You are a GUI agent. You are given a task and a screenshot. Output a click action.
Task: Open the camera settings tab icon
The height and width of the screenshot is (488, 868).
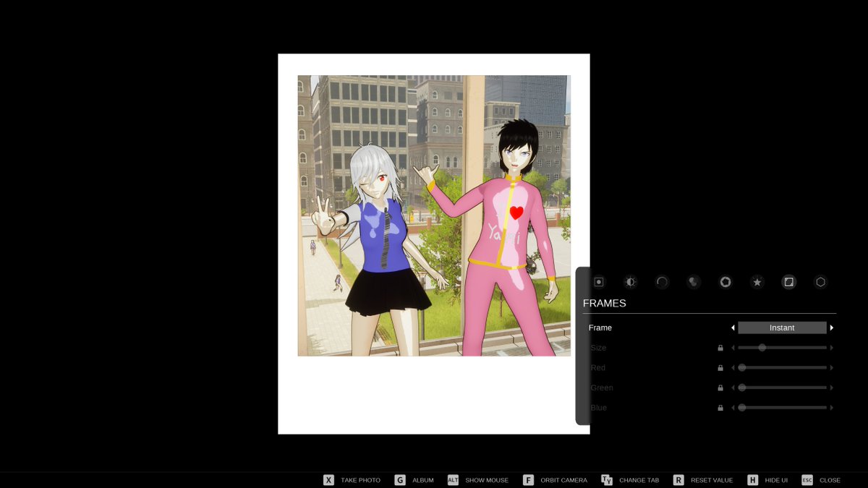point(598,282)
